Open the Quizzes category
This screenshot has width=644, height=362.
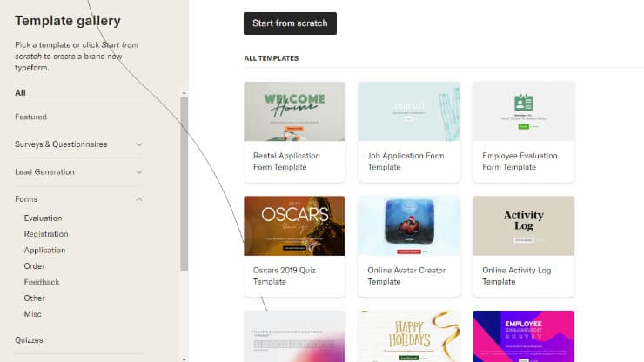(x=29, y=340)
